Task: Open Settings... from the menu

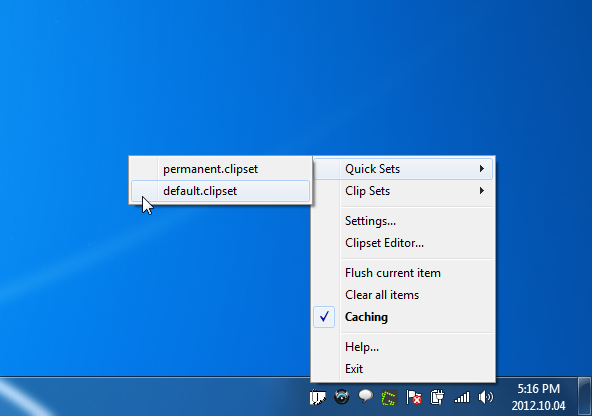Action: click(403, 221)
